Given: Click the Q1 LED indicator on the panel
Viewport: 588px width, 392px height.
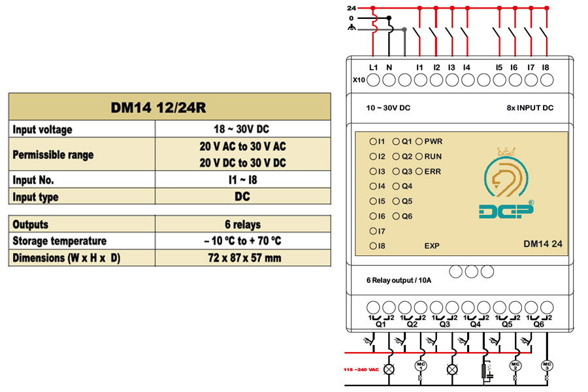Looking at the screenshot, I should coord(396,141).
